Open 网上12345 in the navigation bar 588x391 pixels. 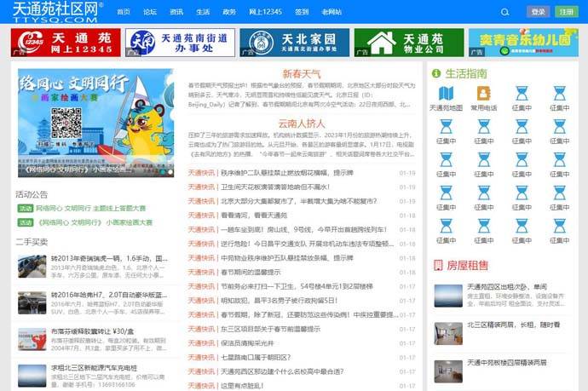click(x=265, y=12)
